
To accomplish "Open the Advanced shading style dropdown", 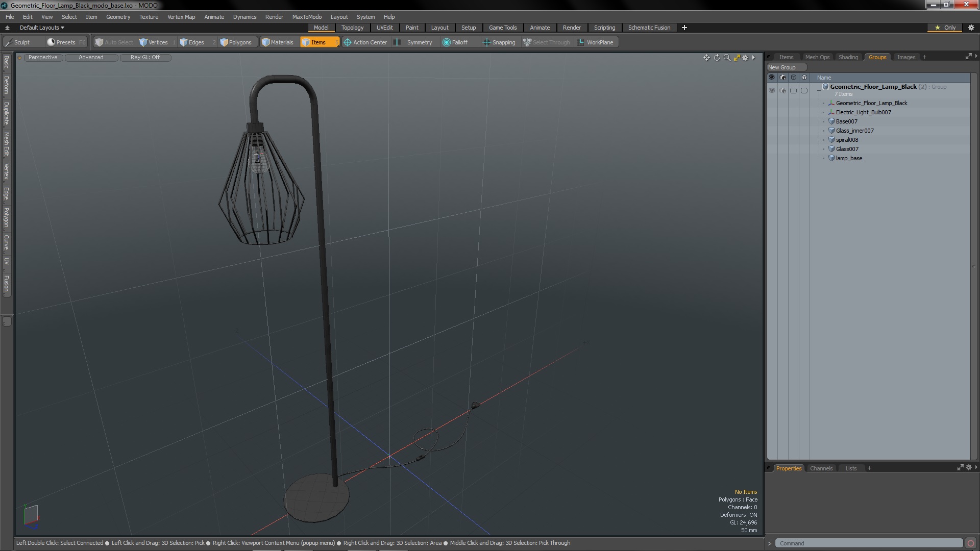I will pos(91,58).
